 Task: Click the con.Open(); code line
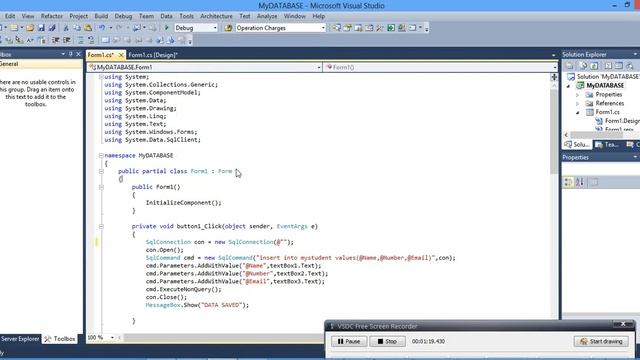click(164, 250)
